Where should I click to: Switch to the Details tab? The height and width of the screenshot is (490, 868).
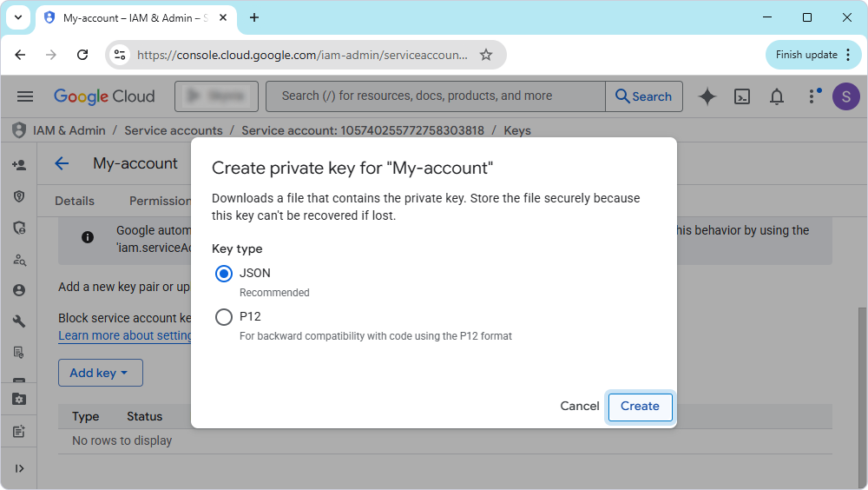75,201
